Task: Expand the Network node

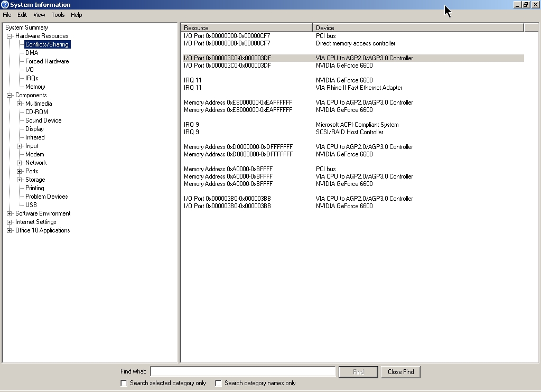Action: click(20, 163)
